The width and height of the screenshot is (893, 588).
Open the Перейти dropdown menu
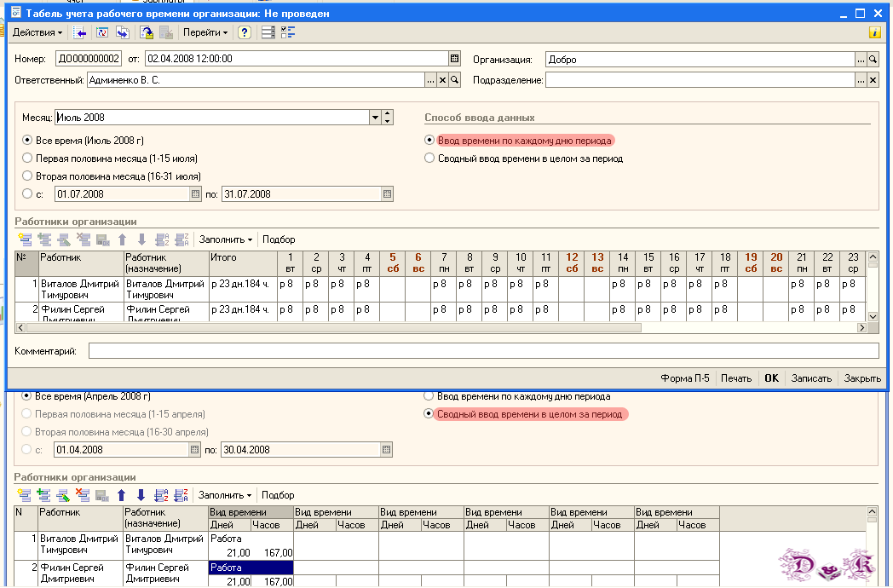(x=205, y=32)
